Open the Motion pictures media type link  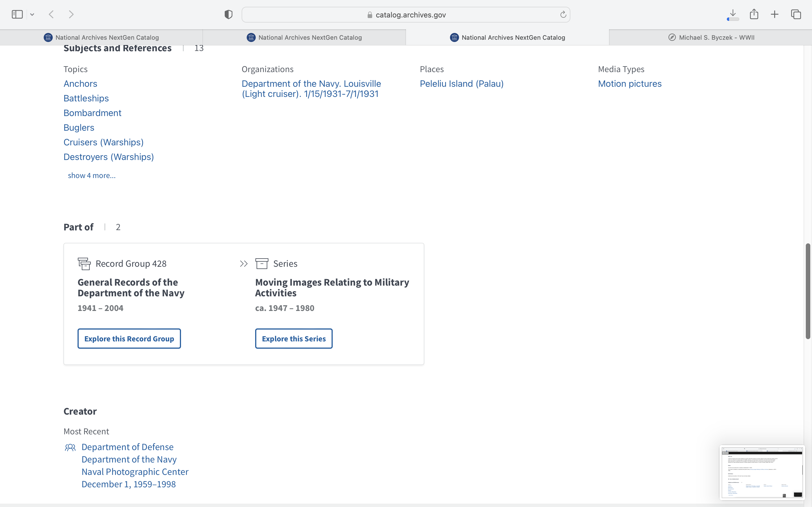(630, 83)
